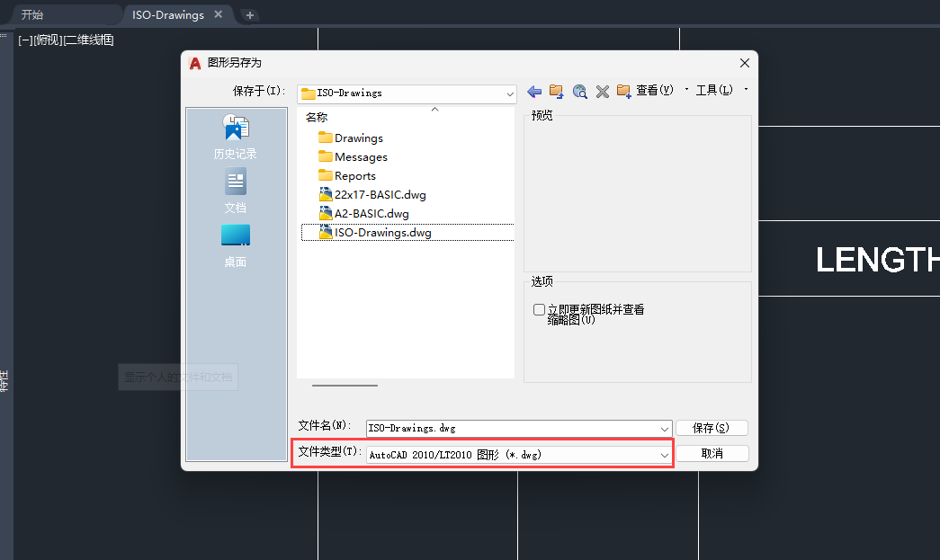
Task: Click the Back arrow icon in dialog toolbar
Action: 534,91
